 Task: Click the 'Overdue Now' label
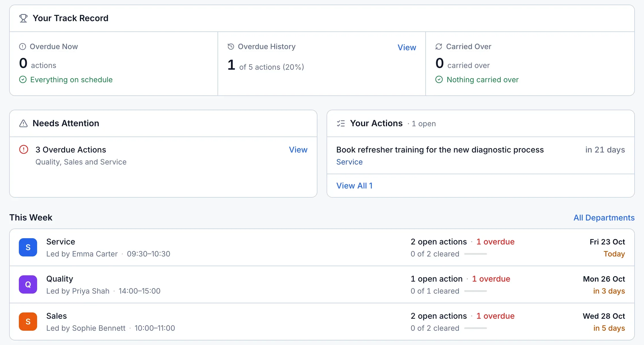tap(54, 47)
